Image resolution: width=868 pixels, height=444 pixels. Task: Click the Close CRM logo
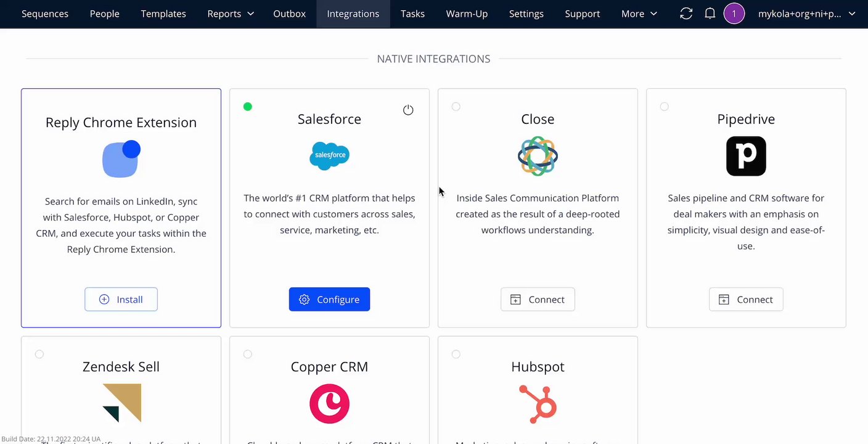[538, 156]
